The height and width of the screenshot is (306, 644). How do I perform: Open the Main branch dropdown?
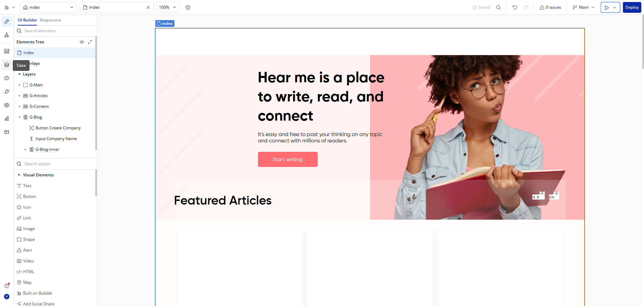583,7
